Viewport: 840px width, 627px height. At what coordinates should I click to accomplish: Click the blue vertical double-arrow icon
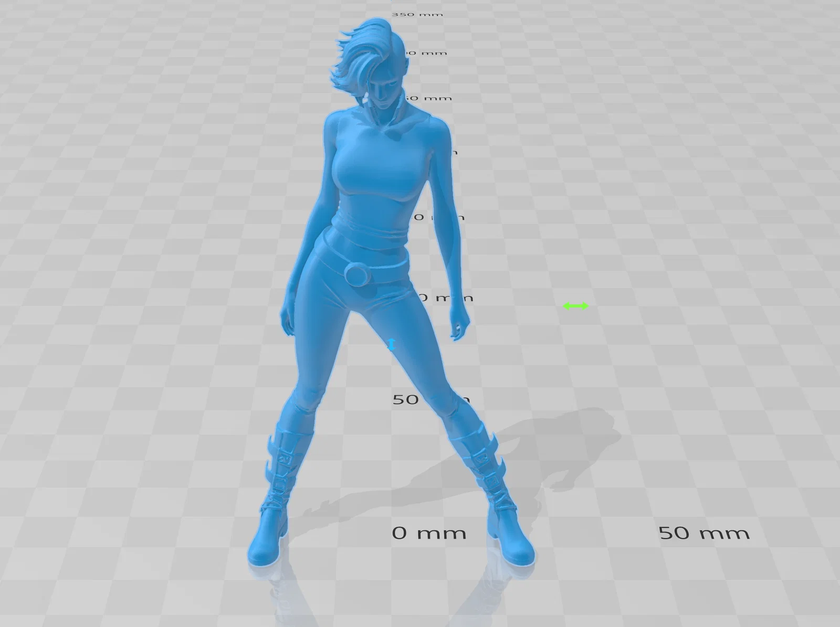coord(391,344)
